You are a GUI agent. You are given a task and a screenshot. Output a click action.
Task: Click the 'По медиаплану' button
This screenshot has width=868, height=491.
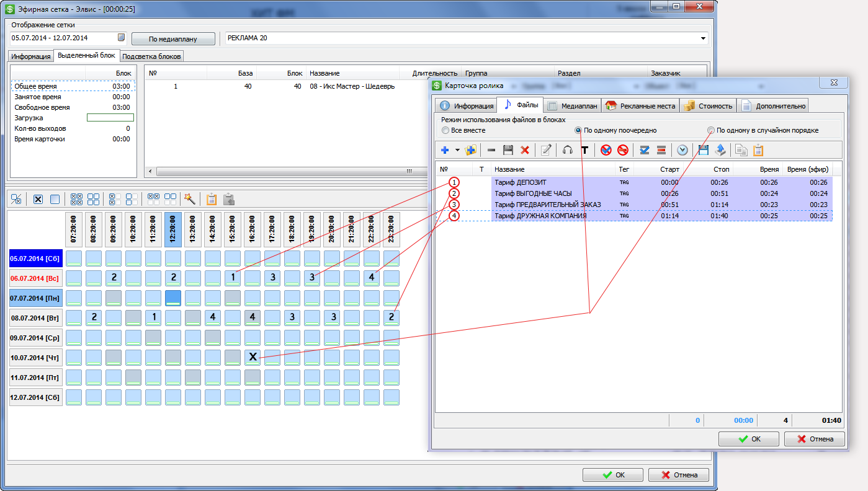point(173,38)
